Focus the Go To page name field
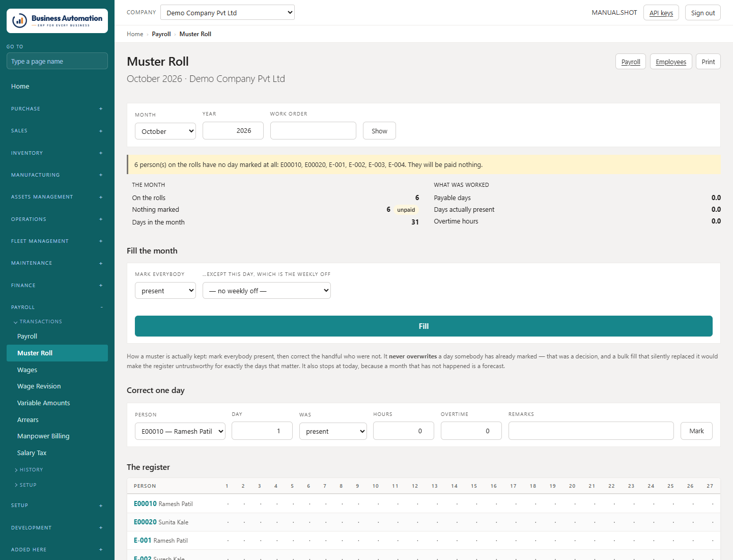Screen dimensions: 733x560 (x=57, y=61)
